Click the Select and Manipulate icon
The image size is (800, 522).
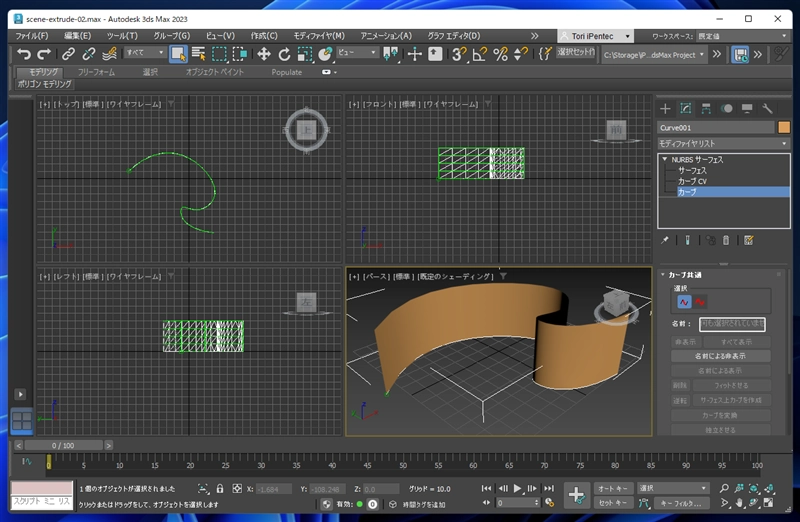(x=414, y=54)
